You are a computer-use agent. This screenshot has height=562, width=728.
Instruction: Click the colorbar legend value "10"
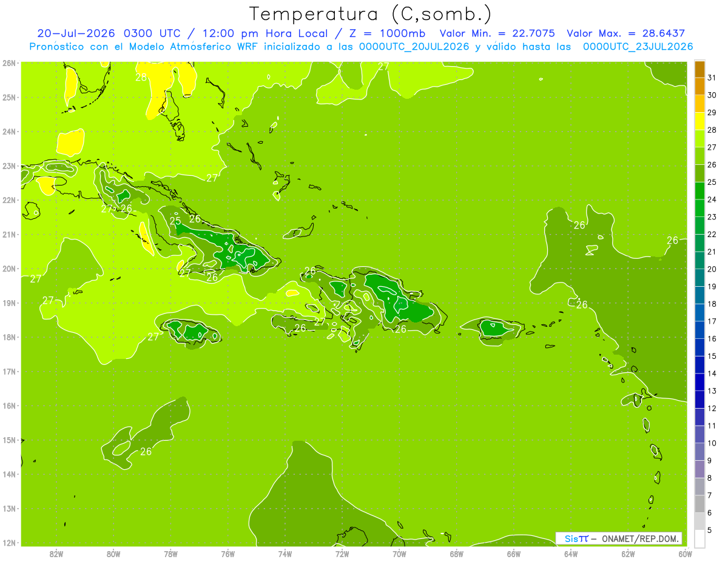pos(712,444)
